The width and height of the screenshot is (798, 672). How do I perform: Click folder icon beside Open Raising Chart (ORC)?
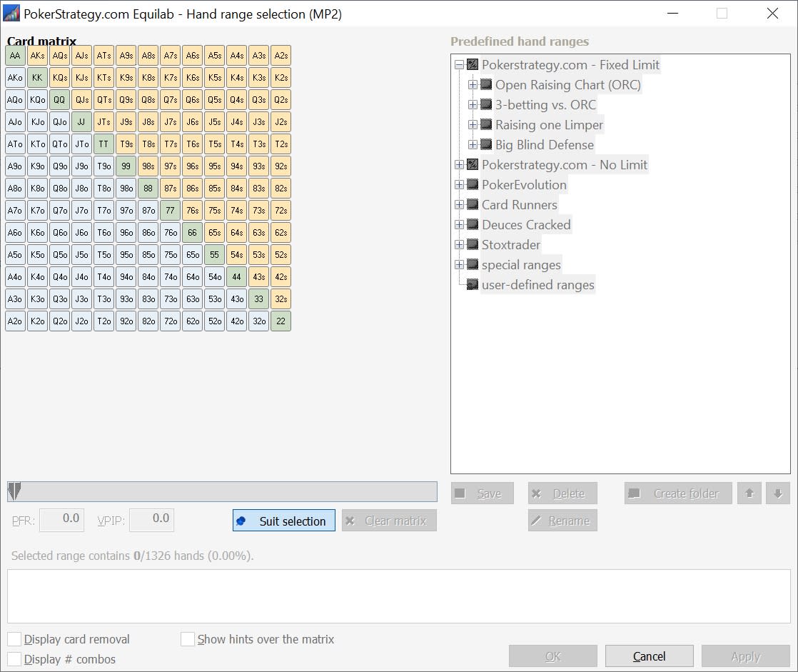coord(486,84)
